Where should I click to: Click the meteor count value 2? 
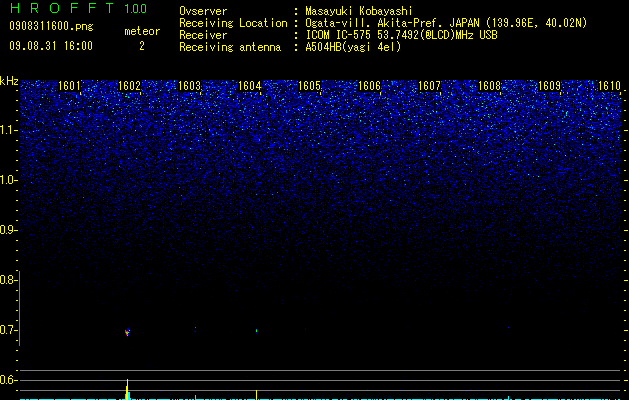(x=142, y=46)
